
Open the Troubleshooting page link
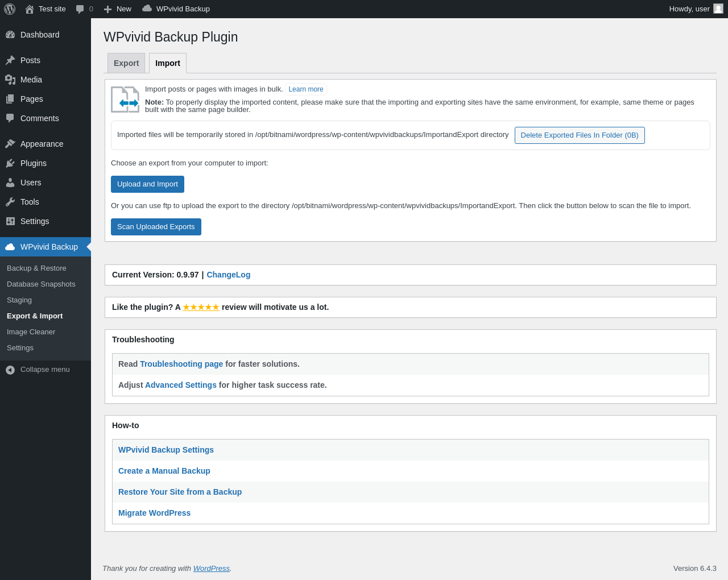coord(181,364)
